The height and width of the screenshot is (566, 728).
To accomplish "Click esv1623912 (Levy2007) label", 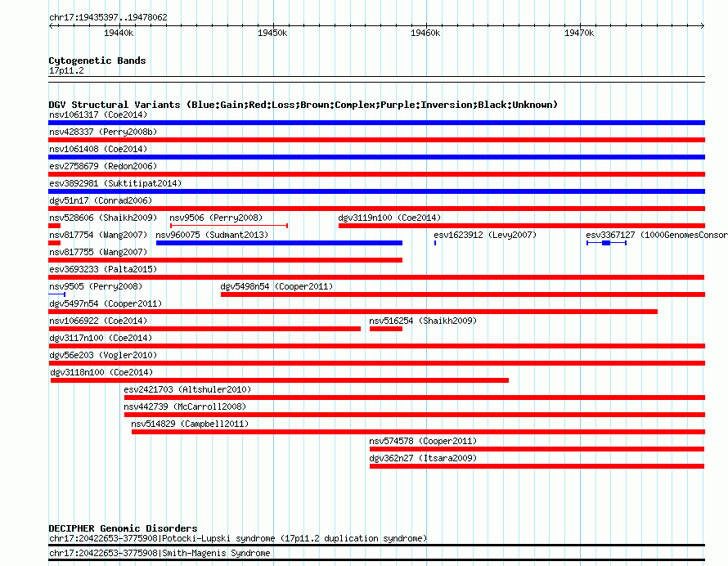I will 485,235.
